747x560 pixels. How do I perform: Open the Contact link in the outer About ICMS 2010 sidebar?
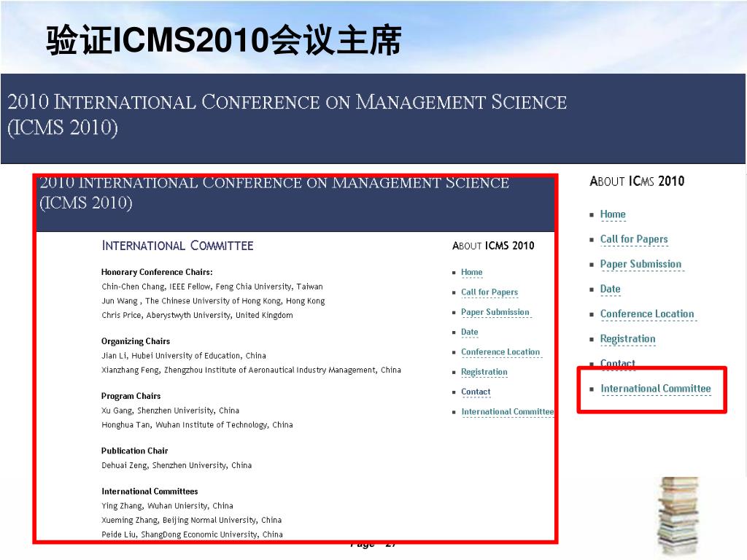(617, 363)
